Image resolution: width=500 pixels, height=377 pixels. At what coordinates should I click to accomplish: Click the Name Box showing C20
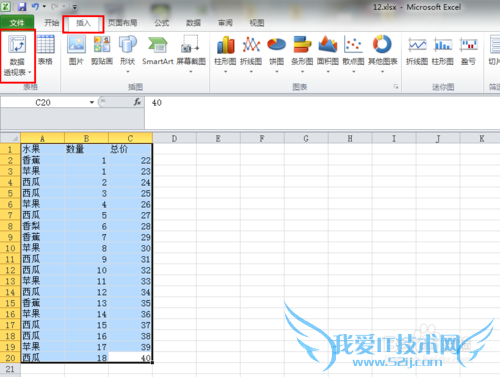pyautogui.click(x=44, y=102)
